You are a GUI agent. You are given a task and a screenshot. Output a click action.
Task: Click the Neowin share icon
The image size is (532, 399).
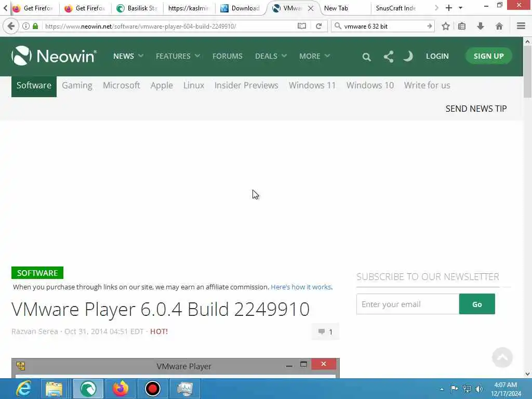pyautogui.click(x=389, y=56)
